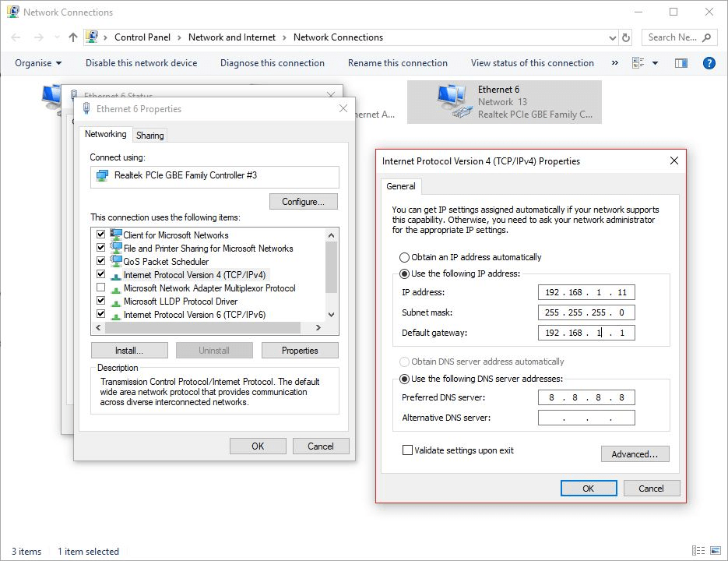Tick Validate settings upon exit

click(x=407, y=450)
